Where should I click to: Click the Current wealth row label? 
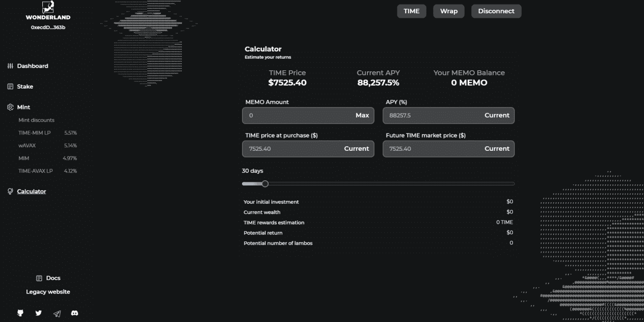click(262, 212)
